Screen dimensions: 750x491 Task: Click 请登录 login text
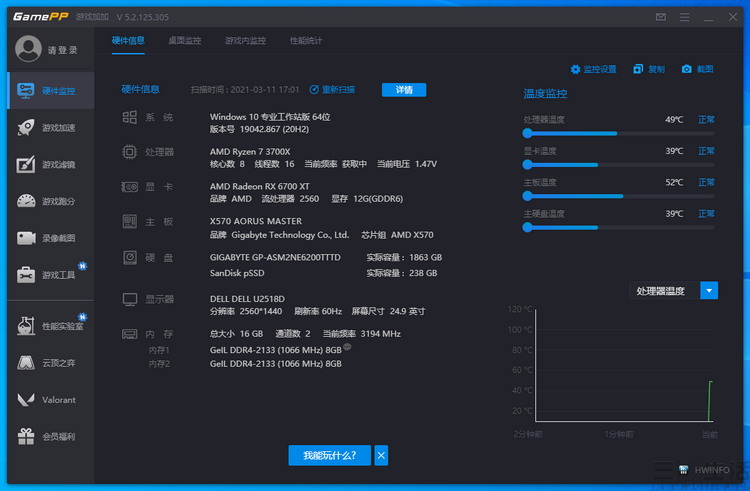pos(63,50)
